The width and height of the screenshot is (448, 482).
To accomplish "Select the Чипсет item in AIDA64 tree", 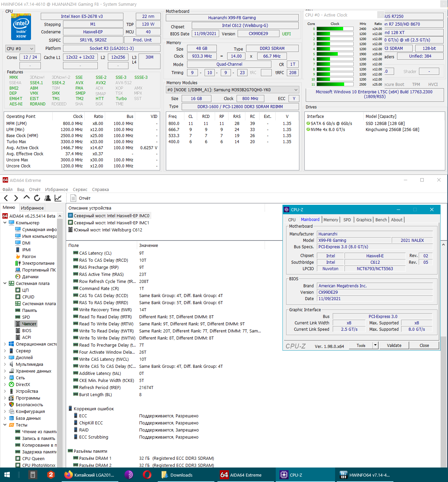I will click(x=26, y=324).
